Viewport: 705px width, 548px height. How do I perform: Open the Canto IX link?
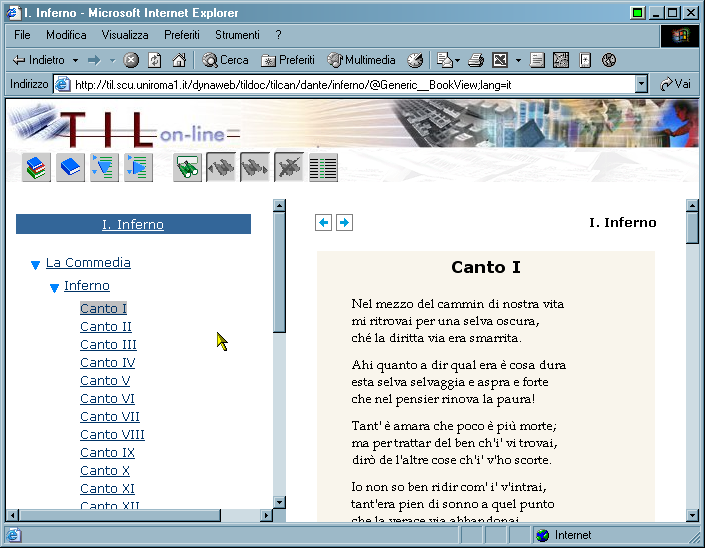[107, 452]
